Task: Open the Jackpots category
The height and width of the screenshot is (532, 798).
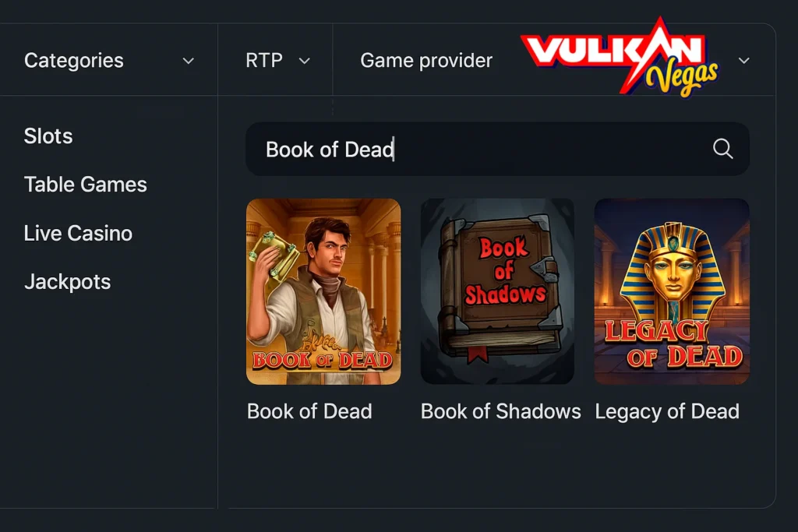Action: tap(67, 282)
